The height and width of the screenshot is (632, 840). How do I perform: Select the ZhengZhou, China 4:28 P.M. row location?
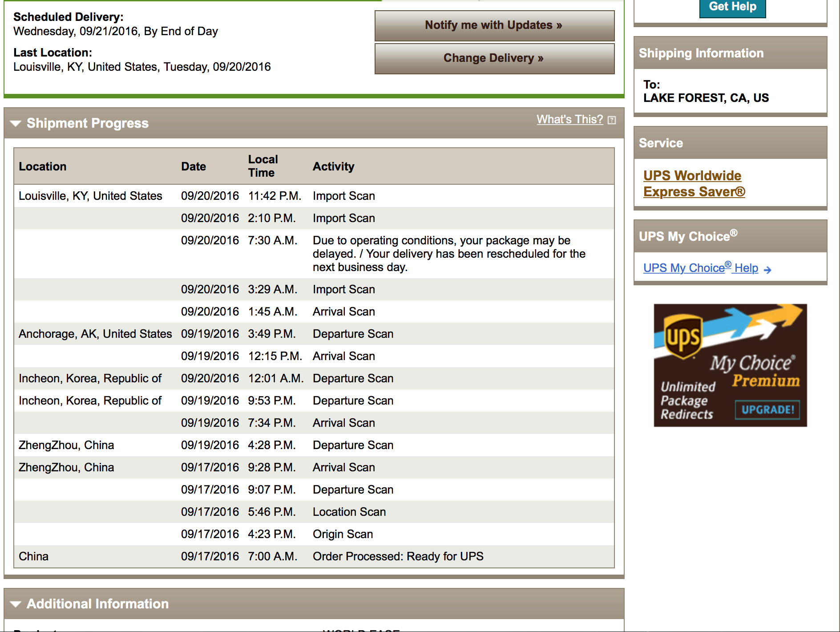[x=66, y=445]
